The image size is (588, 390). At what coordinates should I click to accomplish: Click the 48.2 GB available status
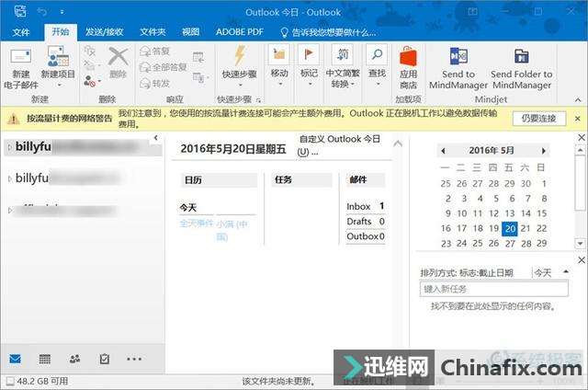click(38, 382)
